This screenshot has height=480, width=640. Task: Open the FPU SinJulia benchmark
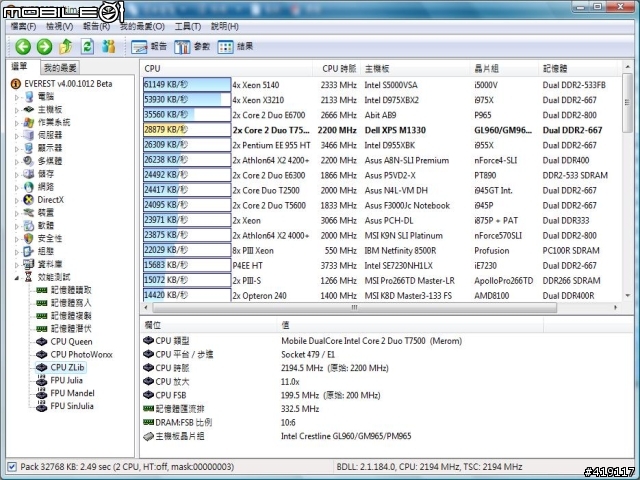pyautogui.click(x=65, y=406)
